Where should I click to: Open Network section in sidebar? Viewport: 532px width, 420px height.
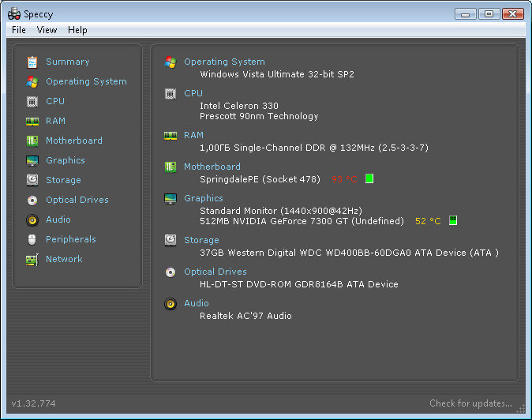tap(64, 259)
